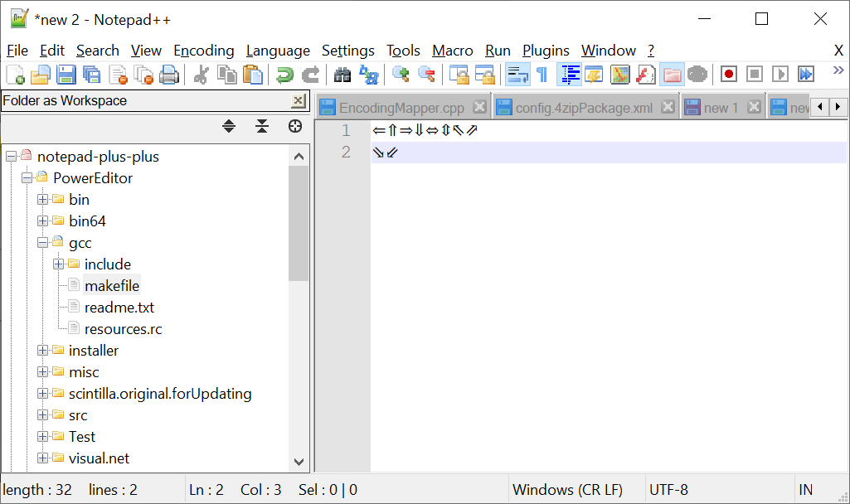Close the EncodingMapper.cpp tab
Image resolution: width=850 pixels, height=504 pixels.
pos(480,107)
